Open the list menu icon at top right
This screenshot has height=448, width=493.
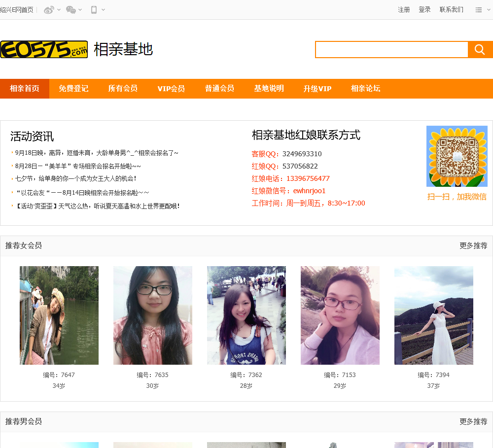point(479,10)
